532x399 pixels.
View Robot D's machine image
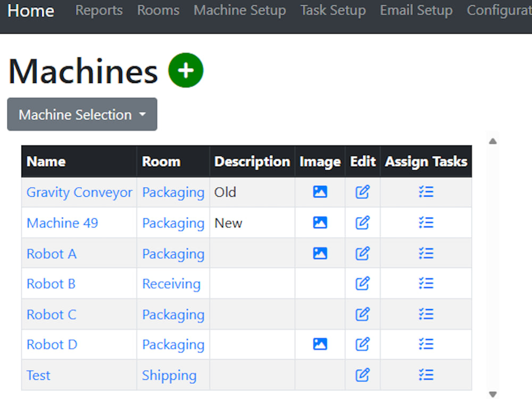point(319,344)
